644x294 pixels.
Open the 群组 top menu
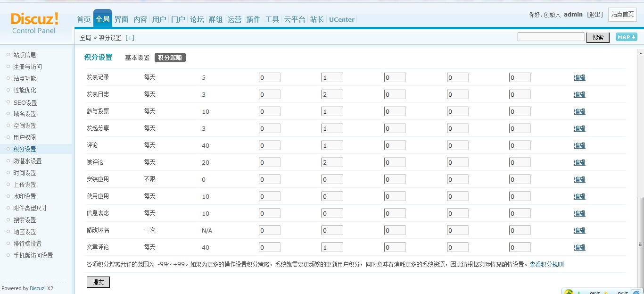coord(216,19)
